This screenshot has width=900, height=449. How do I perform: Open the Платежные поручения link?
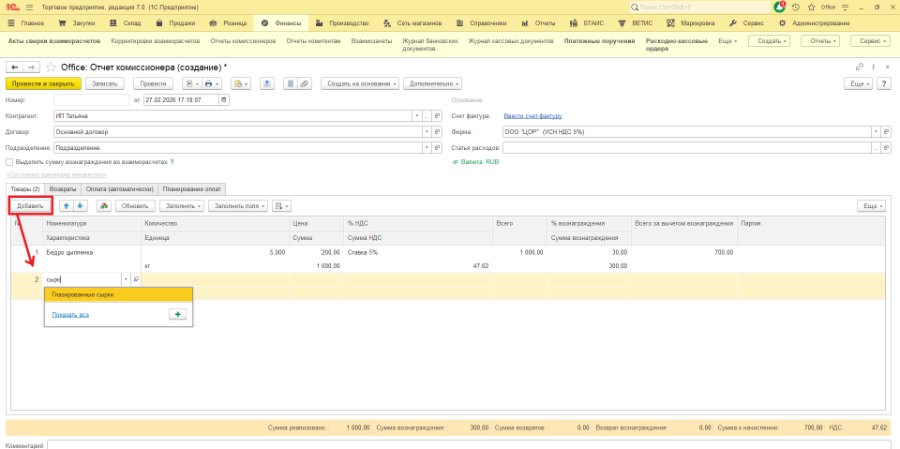click(599, 41)
